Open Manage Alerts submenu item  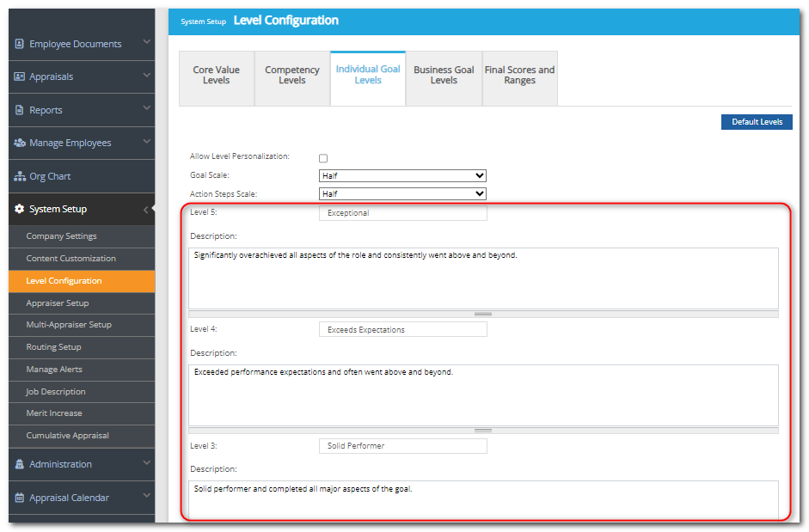tap(82, 370)
